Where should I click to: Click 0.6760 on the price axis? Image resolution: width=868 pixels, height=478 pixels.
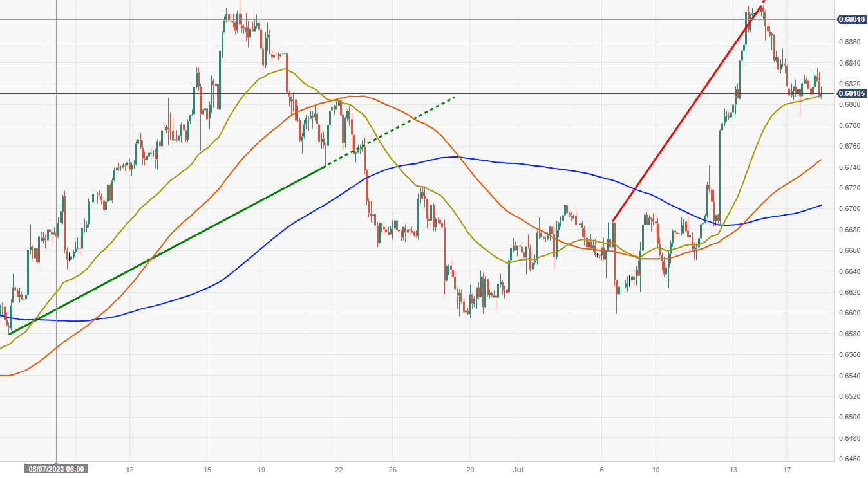pos(850,146)
